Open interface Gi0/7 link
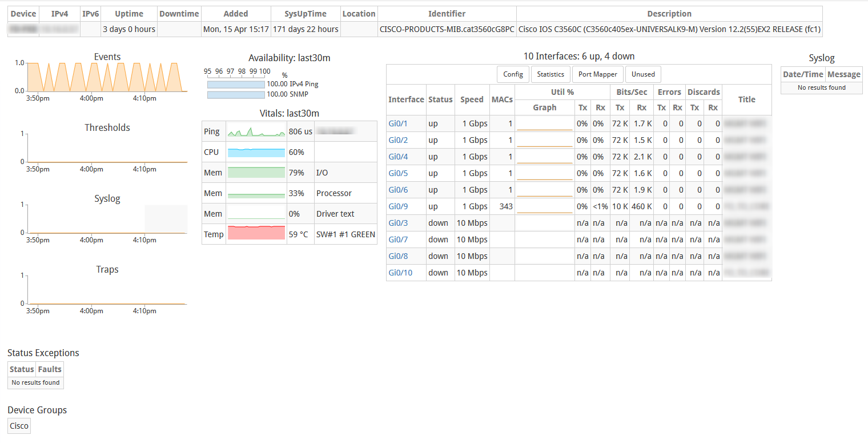 [x=398, y=240]
